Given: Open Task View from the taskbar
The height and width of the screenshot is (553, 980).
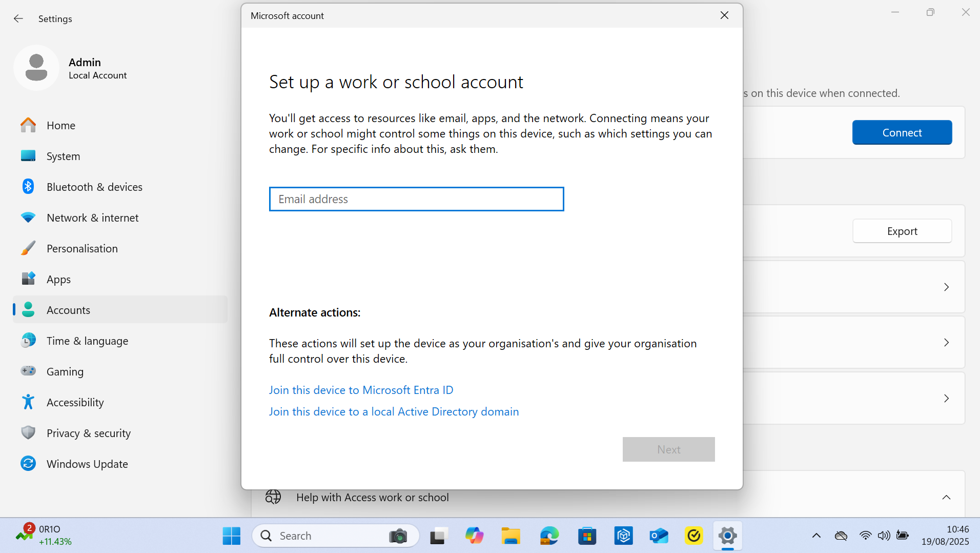Looking at the screenshot, I should pos(439,536).
